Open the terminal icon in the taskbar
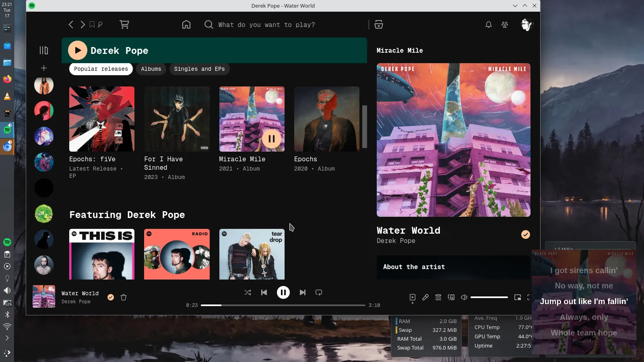Image resolution: width=644 pixels, height=362 pixels. click(7, 113)
